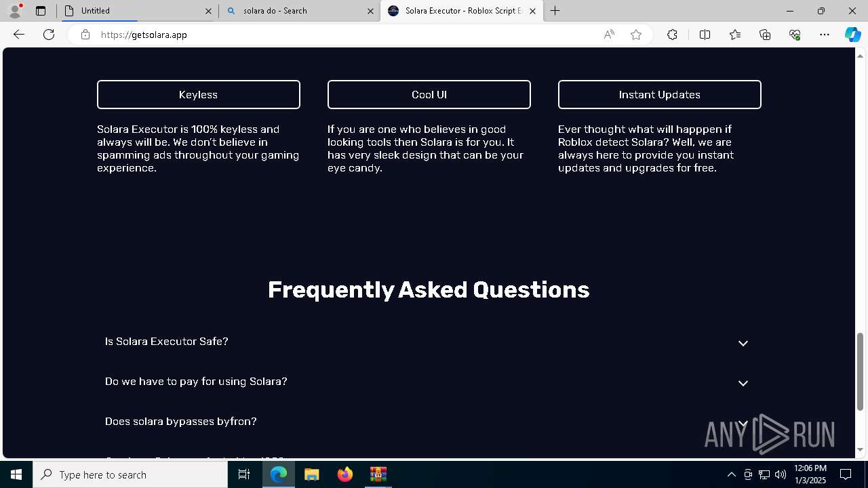
Task: Expand Is Solara Executor Safe question
Action: click(429, 342)
